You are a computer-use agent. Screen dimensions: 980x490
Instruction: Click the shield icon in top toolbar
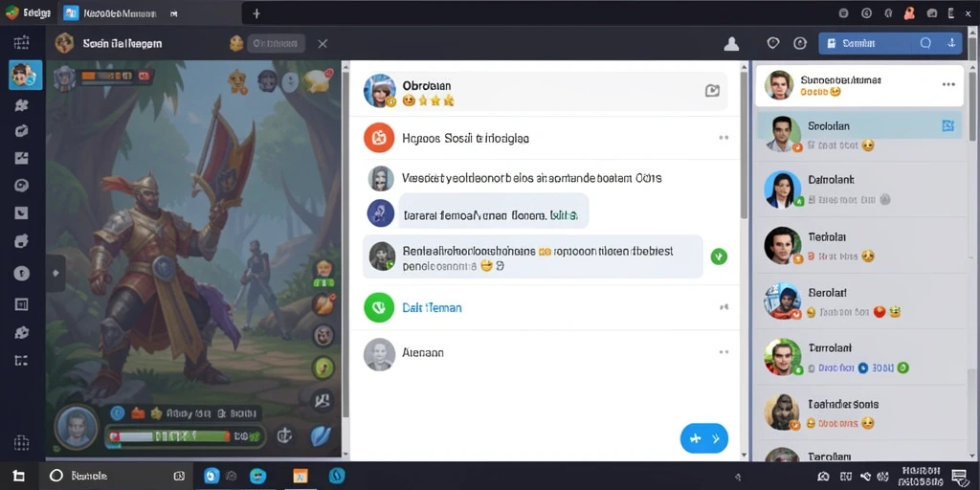(773, 43)
